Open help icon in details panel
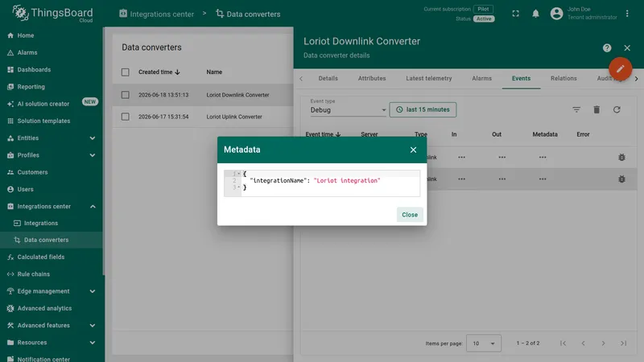Viewport: 644px width, 362px height. 607,48
